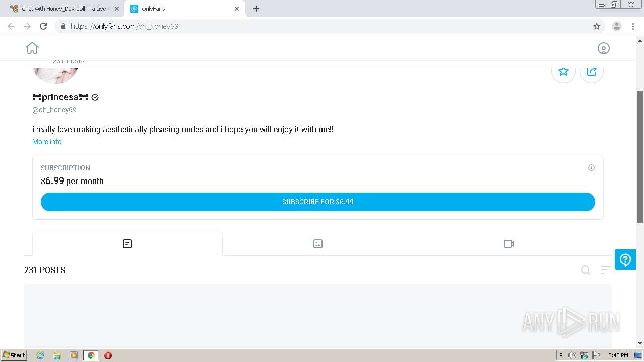Close the Chat with Honey_Devildoll tab

point(117,9)
